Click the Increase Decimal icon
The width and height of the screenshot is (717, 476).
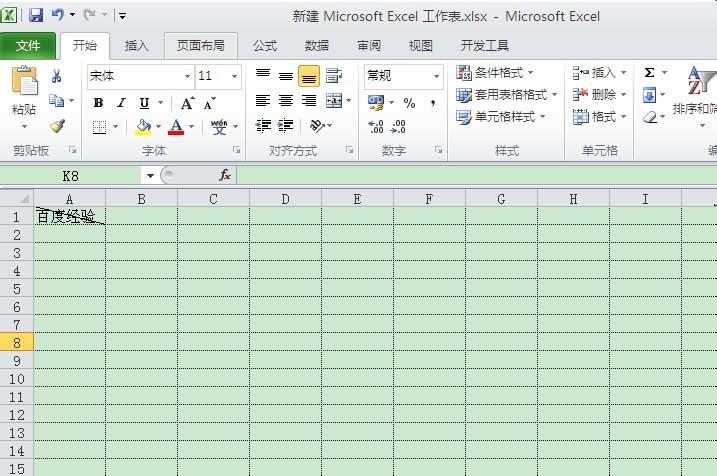tap(376, 127)
